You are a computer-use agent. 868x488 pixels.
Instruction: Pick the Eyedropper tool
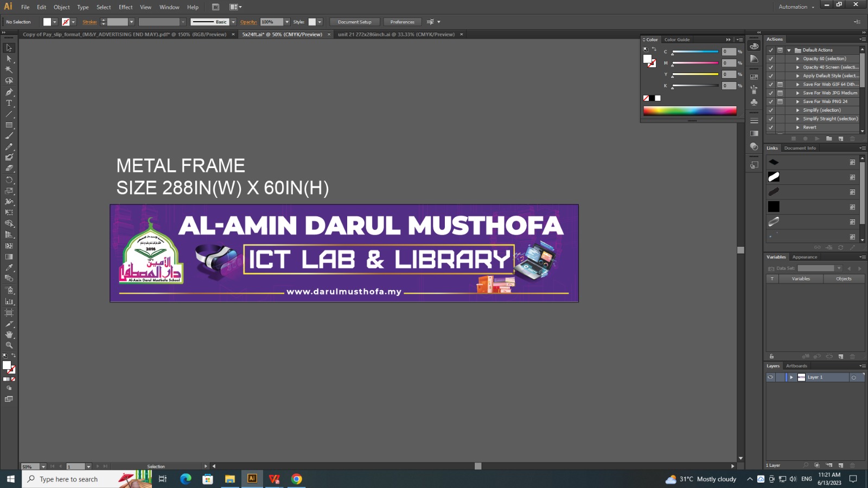pyautogui.click(x=9, y=267)
